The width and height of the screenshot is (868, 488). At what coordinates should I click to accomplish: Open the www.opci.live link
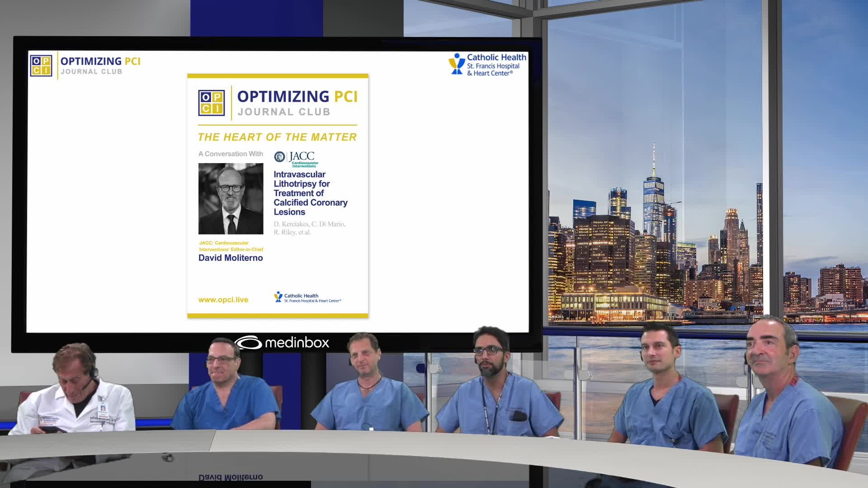click(x=223, y=300)
